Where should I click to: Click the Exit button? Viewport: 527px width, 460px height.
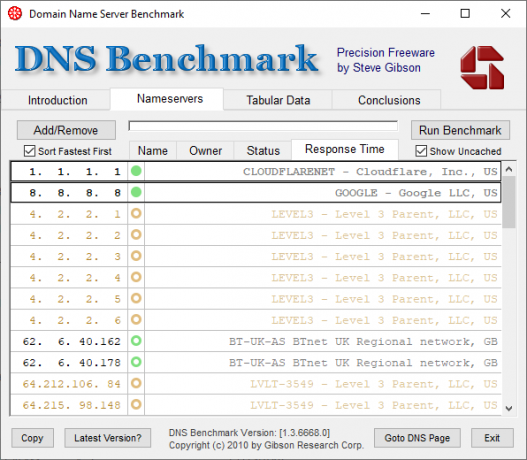tap(492, 438)
